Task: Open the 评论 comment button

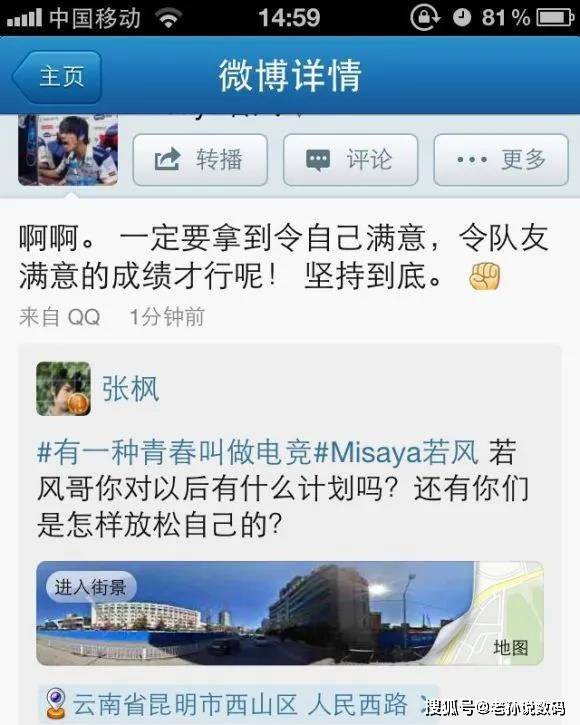Action: coord(350,160)
